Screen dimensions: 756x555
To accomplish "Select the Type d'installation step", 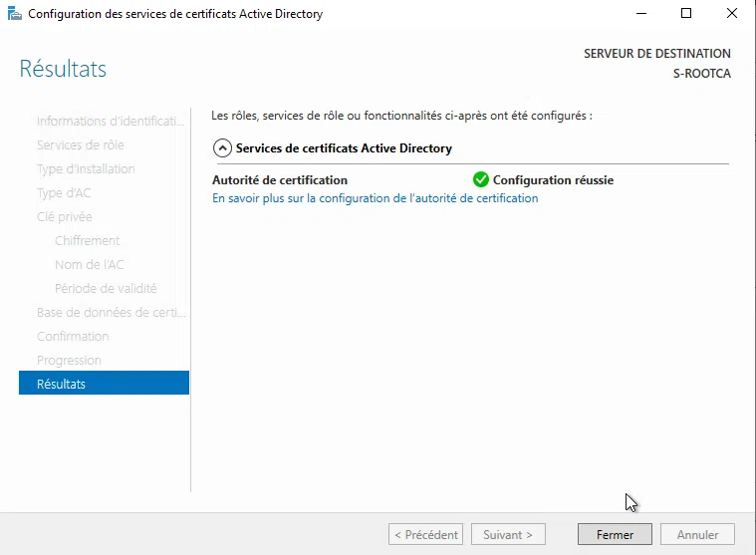I will pos(86,168).
